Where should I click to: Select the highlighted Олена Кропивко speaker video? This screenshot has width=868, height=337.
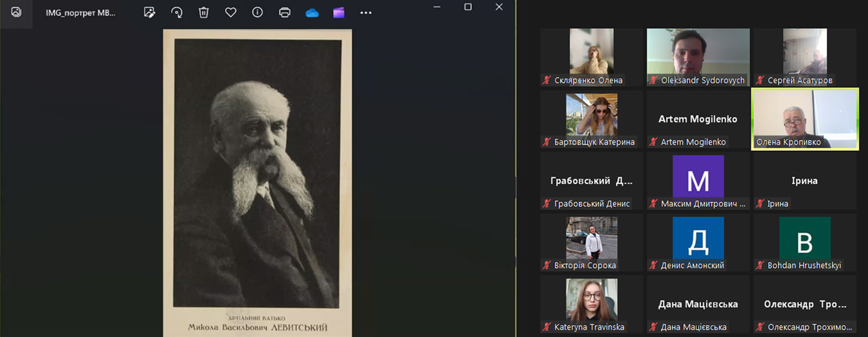point(805,119)
